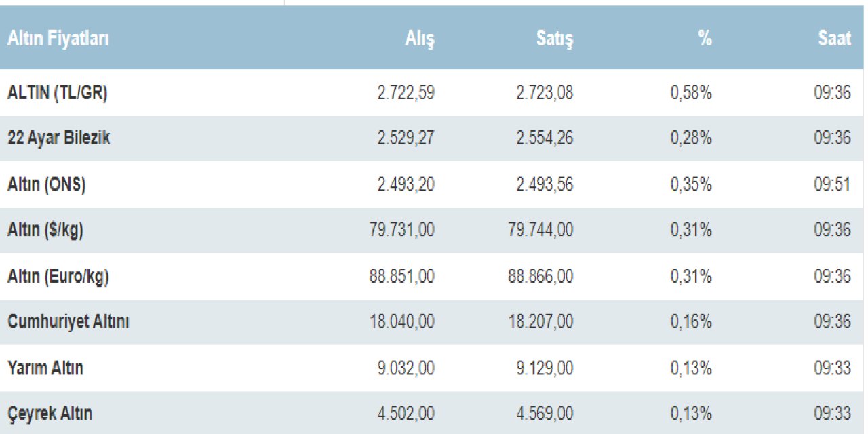Select the ALTIN (TL/GR) buying price 2.722,59
This screenshot has width=868, height=434.
[406, 93]
